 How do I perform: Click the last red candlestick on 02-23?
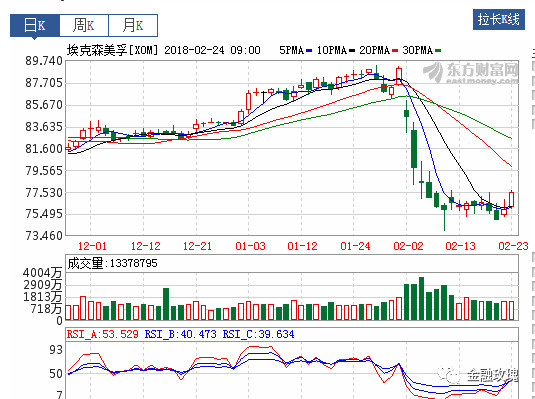coord(511,199)
